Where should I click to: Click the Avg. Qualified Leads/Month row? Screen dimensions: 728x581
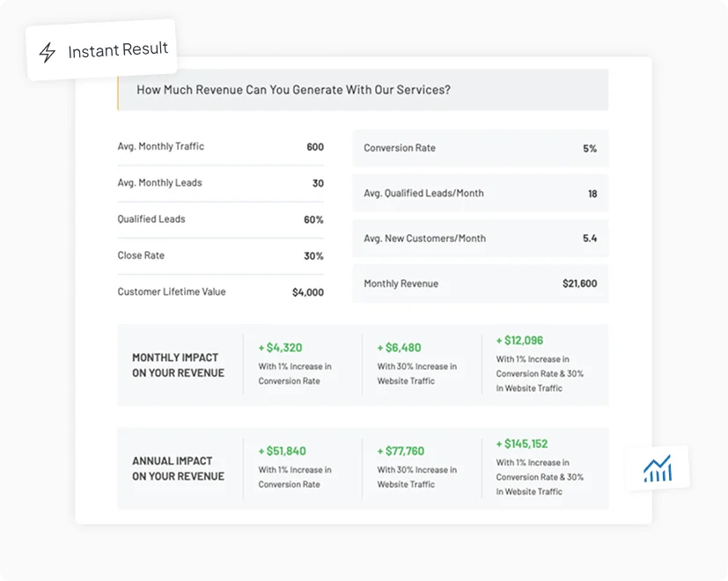pos(480,193)
